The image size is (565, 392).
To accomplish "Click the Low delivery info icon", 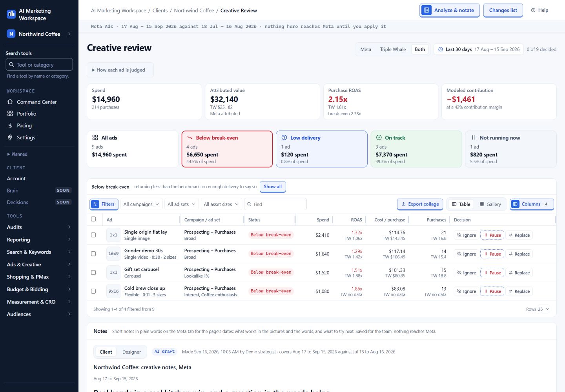I will (284, 138).
